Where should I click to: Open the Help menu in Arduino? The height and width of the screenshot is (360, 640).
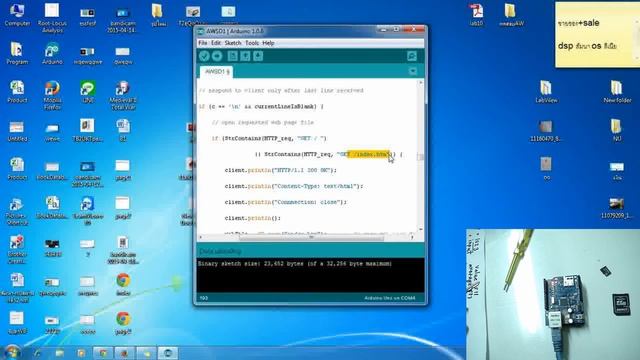point(268,43)
